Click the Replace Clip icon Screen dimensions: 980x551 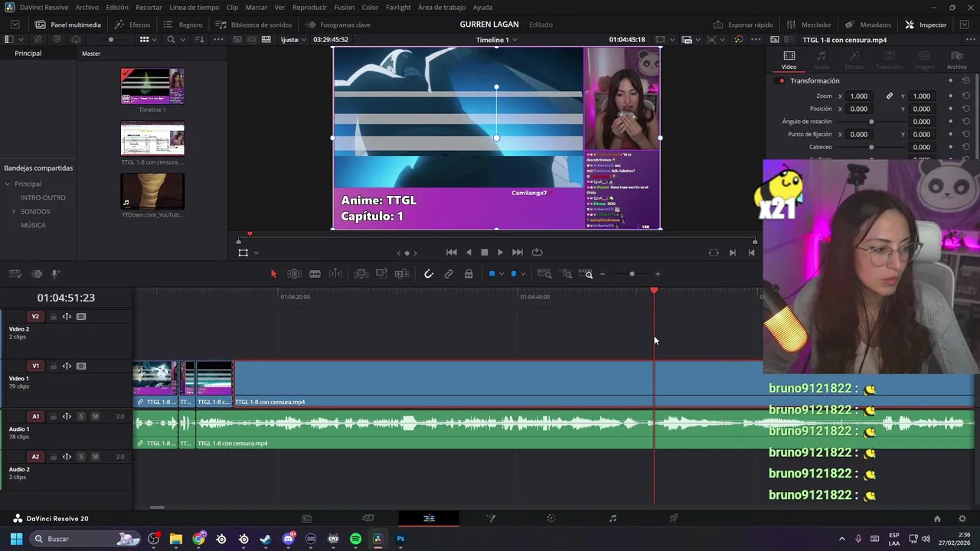click(402, 274)
